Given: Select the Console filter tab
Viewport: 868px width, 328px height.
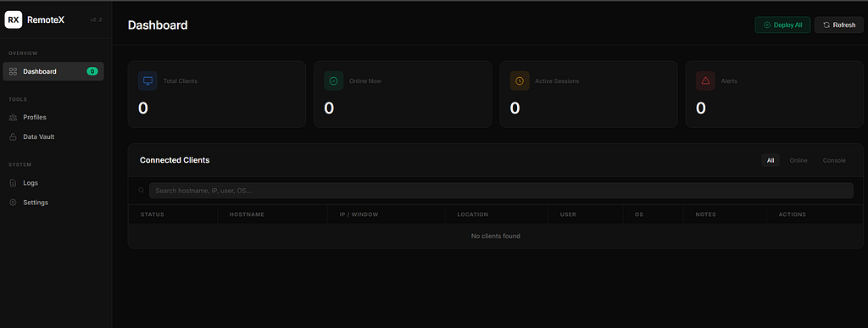Looking at the screenshot, I should [834, 160].
